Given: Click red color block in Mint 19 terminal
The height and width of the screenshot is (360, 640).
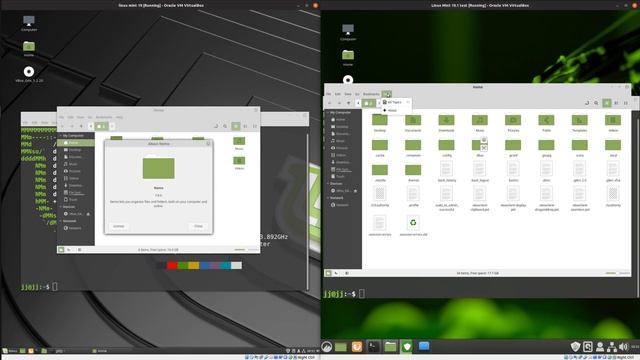Looking at the screenshot, I should 172,265.
